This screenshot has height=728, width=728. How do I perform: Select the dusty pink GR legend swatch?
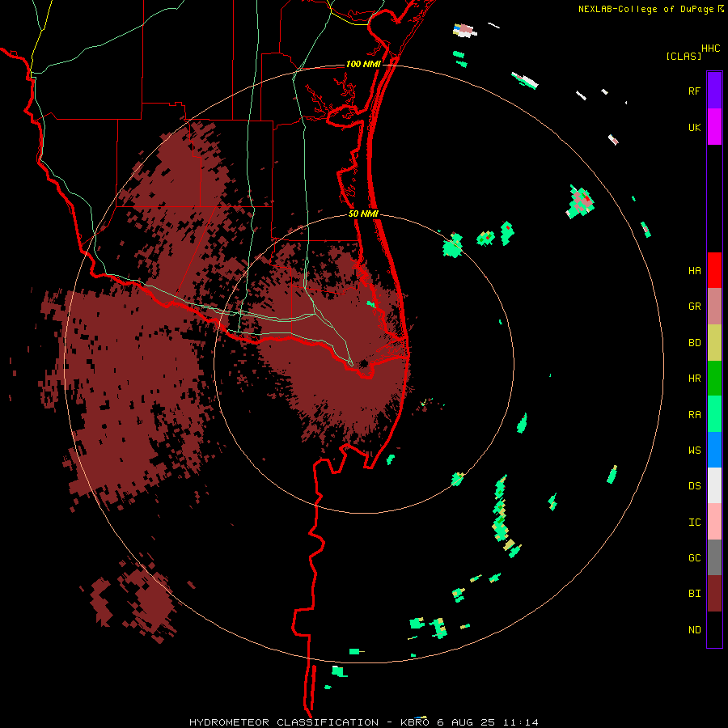pyautogui.click(x=714, y=307)
